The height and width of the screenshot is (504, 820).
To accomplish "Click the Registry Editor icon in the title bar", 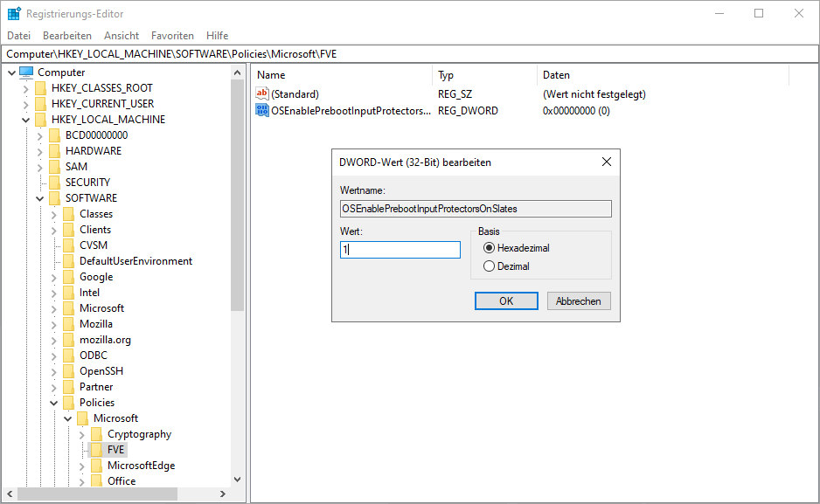I will coord(12,13).
